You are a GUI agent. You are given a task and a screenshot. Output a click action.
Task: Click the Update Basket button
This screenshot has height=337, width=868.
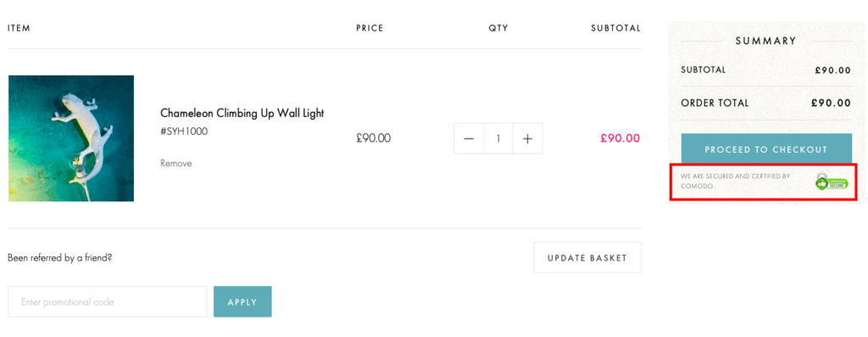[x=587, y=258]
